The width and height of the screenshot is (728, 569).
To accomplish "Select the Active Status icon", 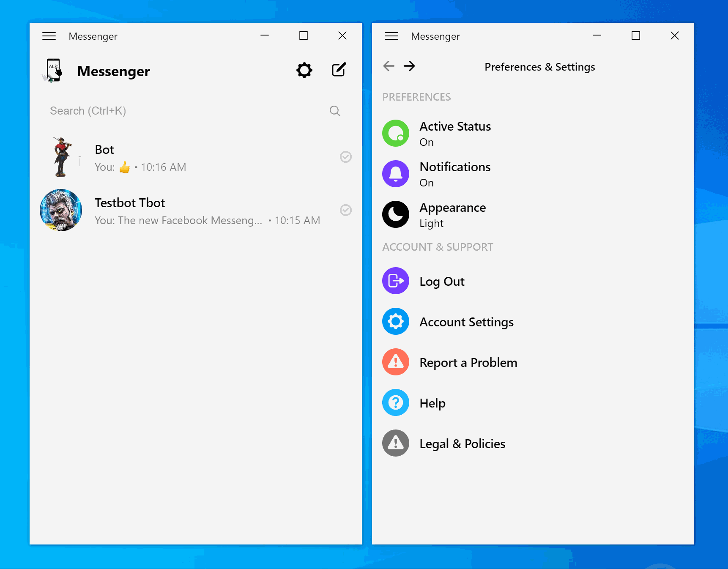I will pyautogui.click(x=395, y=133).
